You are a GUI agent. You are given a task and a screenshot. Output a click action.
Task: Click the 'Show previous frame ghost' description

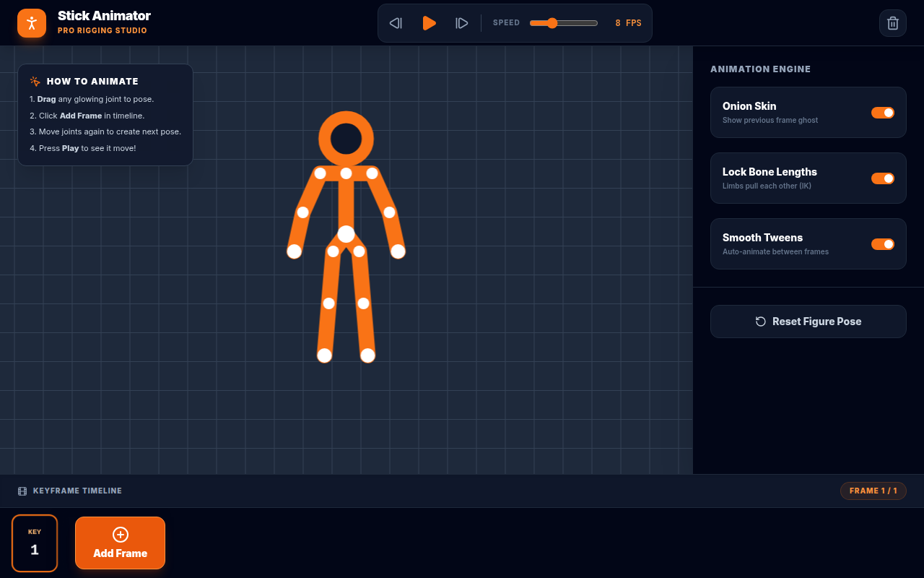click(x=770, y=121)
